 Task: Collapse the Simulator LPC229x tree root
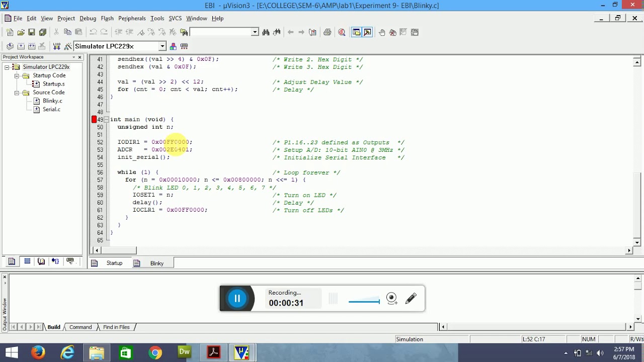(7, 67)
